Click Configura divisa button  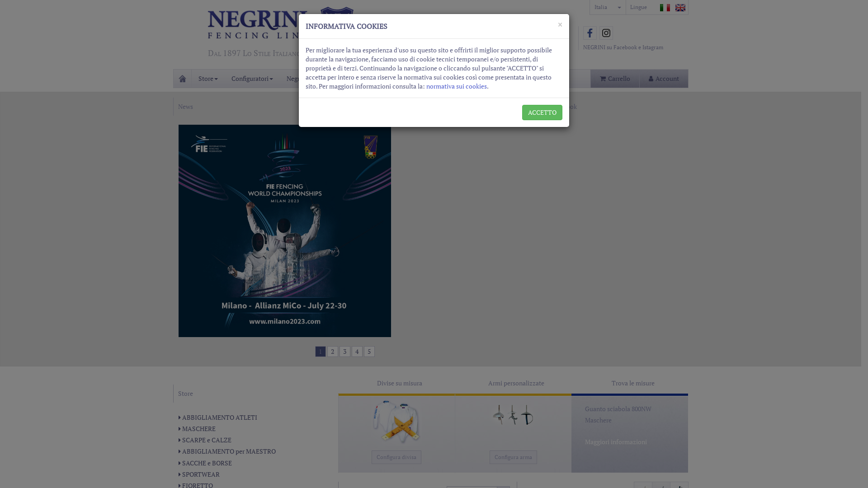396,457
